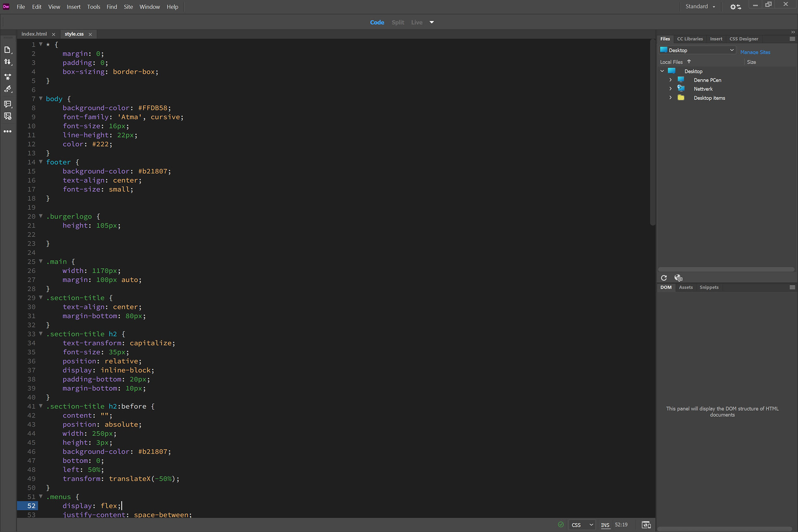Image resolution: width=798 pixels, height=532 pixels.
Task: Collapse the Desktop tree node
Action: coord(662,71)
